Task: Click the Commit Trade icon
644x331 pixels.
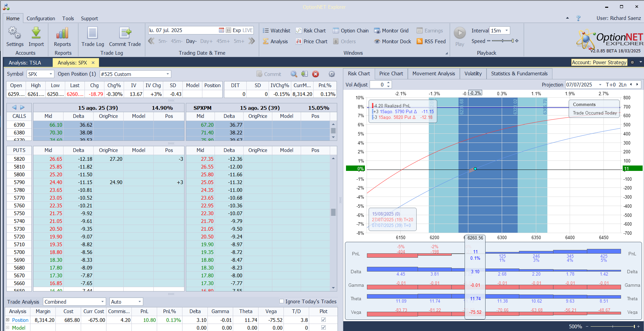Action: (x=125, y=33)
